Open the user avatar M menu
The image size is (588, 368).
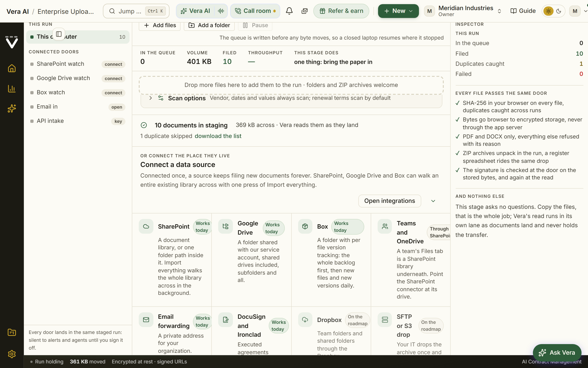tap(575, 11)
